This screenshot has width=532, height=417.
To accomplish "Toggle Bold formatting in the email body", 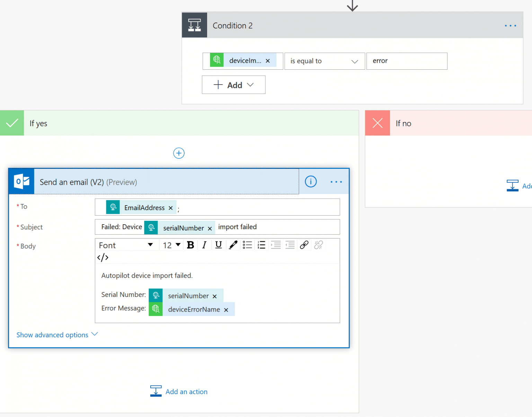I will [x=190, y=245].
